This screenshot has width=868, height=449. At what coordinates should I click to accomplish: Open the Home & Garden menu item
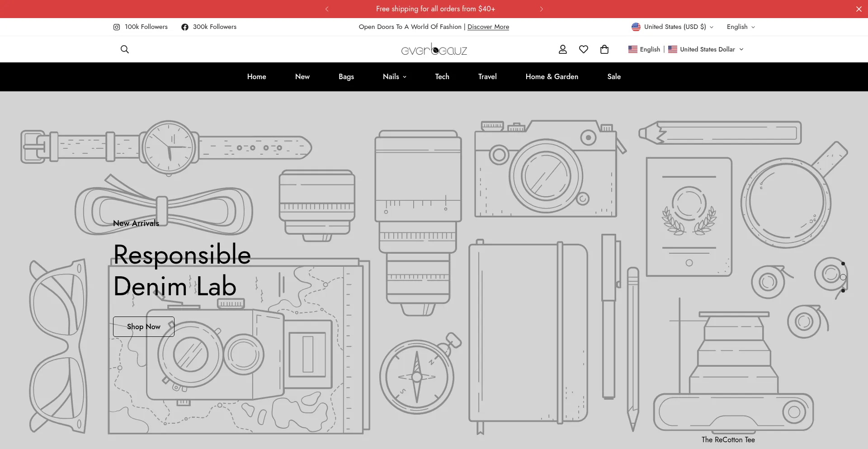(552, 76)
